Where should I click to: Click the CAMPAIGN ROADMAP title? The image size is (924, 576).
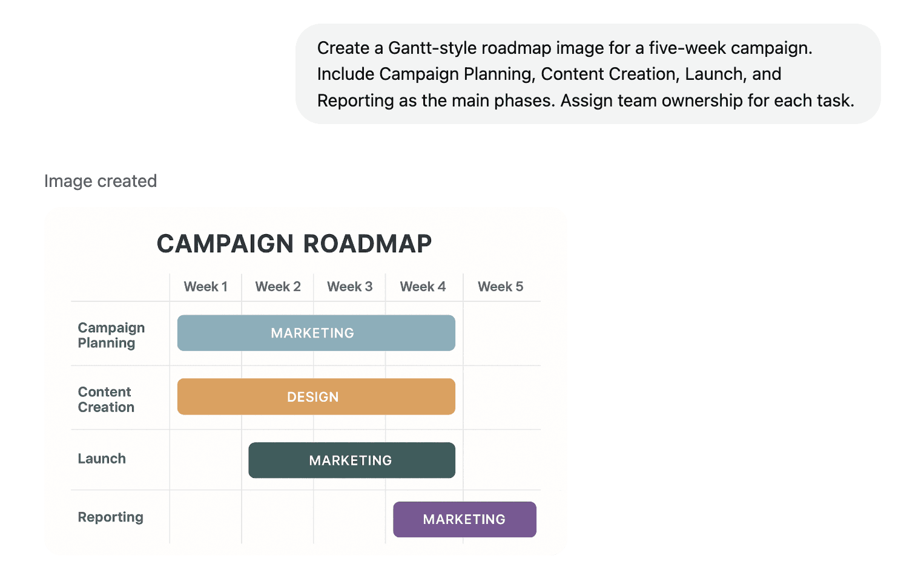tap(294, 244)
